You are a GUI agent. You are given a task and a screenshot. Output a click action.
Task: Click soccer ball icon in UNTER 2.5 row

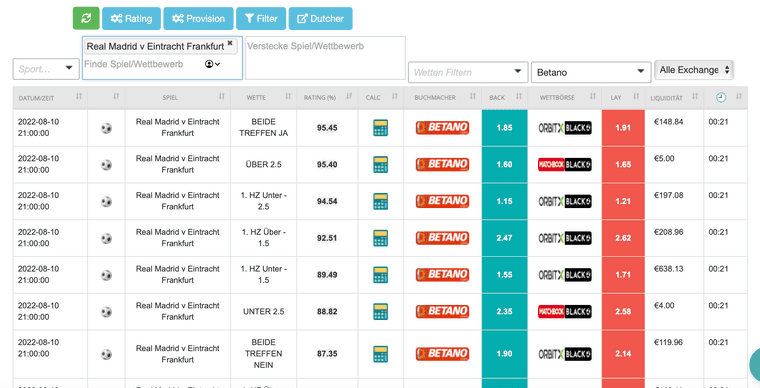106,312
